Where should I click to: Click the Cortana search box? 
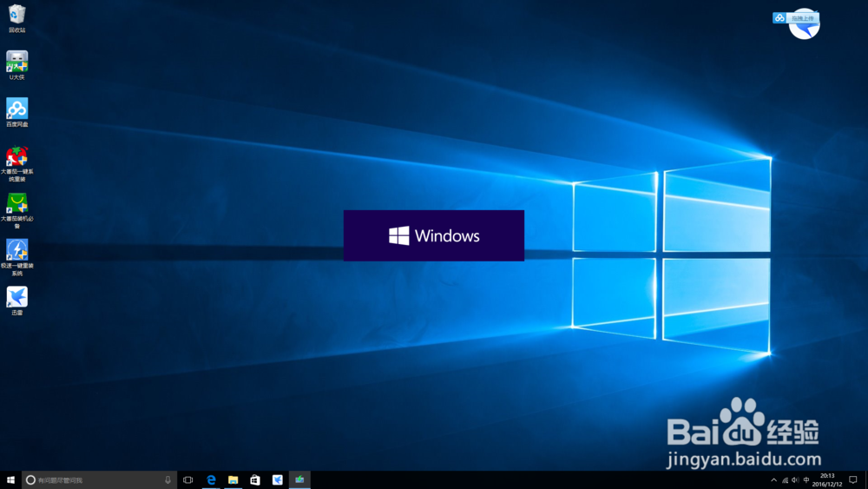[x=99, y=480]
